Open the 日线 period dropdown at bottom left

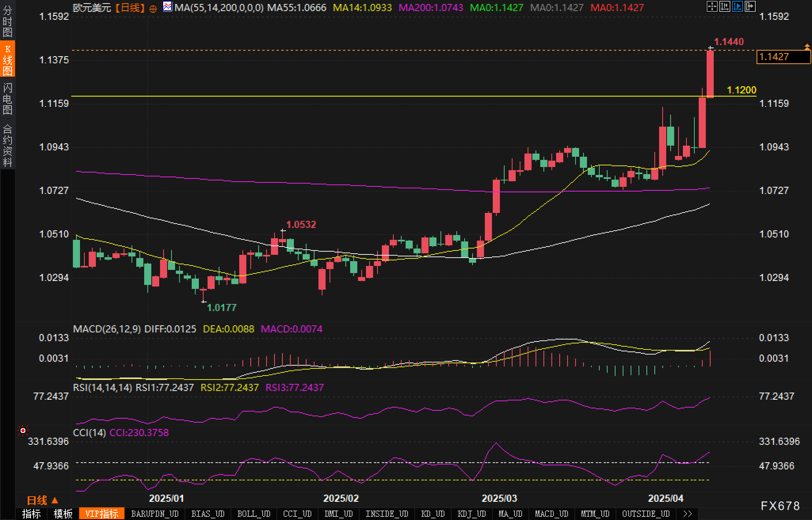coord(42,500)
